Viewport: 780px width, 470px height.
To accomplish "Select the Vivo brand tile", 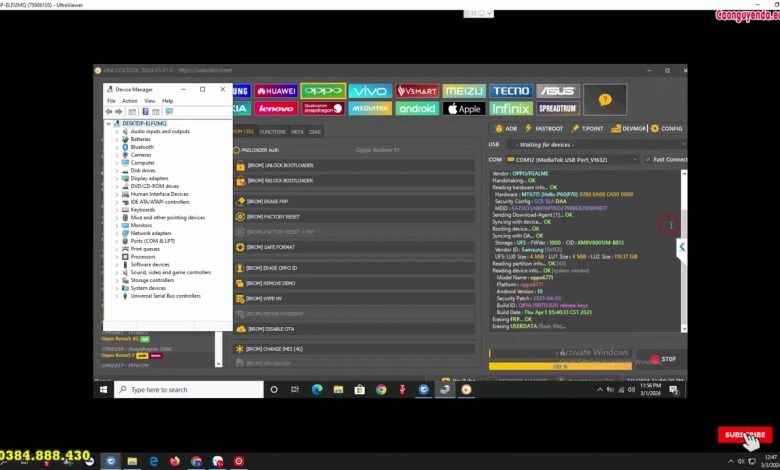I will [x=370, y=91].
